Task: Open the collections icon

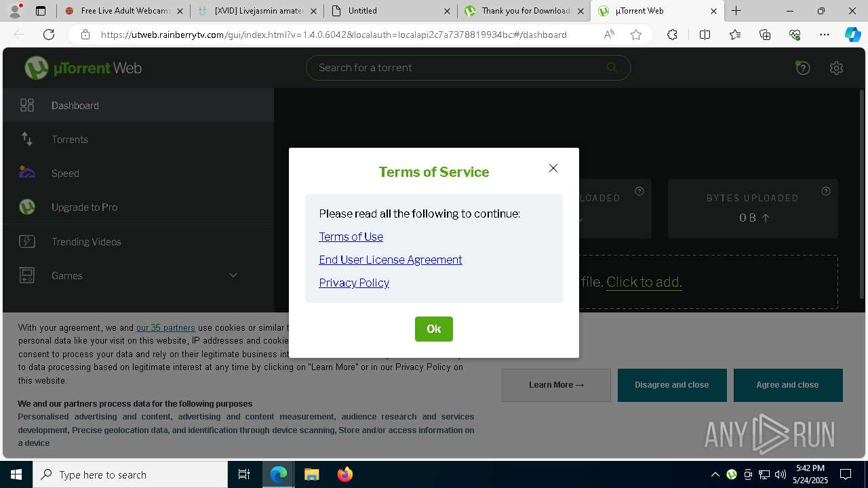Action: [x=765, y=35]
